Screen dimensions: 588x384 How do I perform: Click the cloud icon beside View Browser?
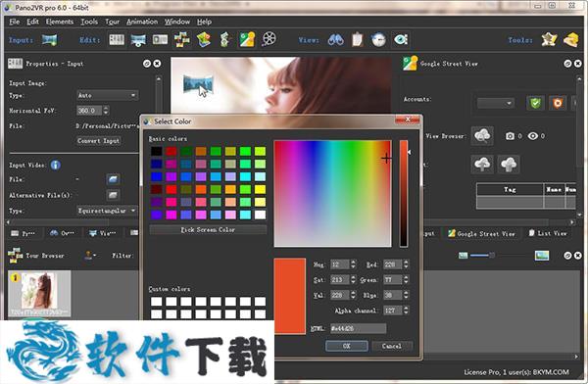482,136
